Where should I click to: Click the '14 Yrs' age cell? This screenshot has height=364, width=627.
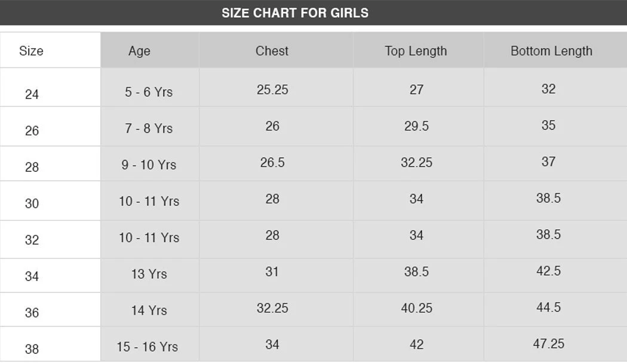pyautogui.click(x=149, y=310)
